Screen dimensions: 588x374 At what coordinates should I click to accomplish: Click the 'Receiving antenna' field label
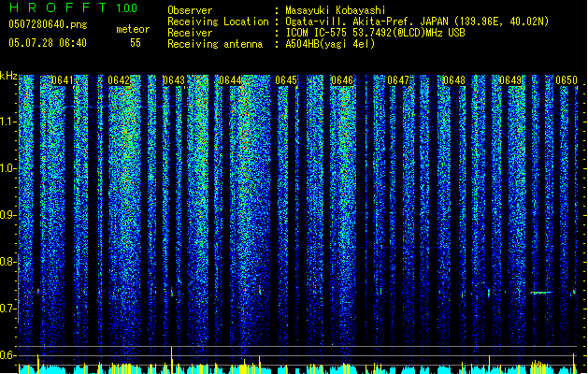point(215,44)
